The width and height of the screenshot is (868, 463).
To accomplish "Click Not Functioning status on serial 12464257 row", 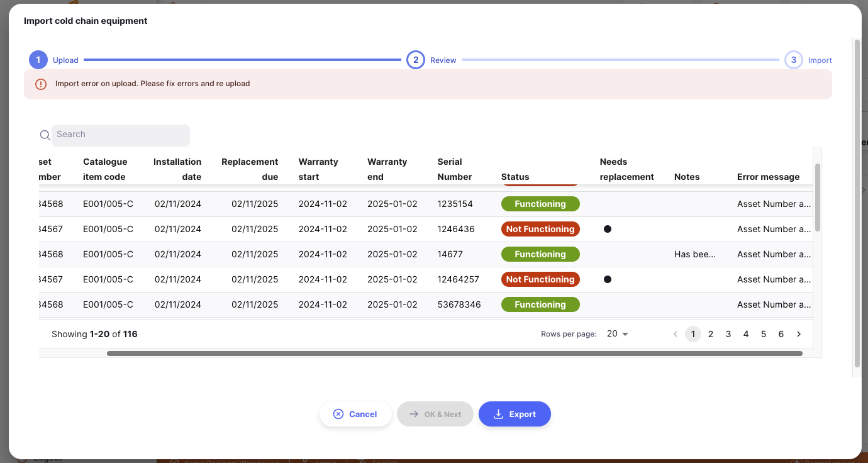I will click(540, 279).
